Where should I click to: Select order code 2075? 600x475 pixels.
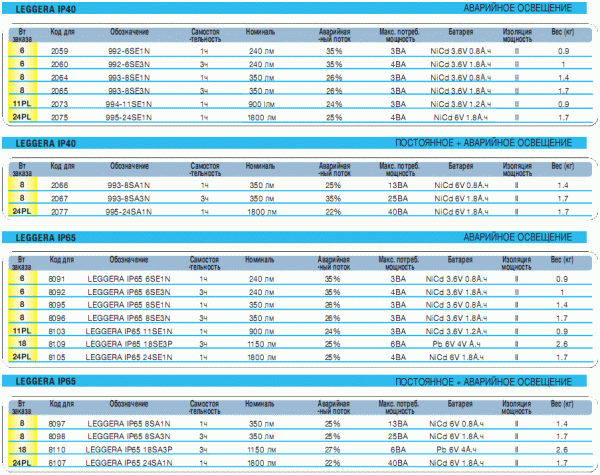[59, 118]
